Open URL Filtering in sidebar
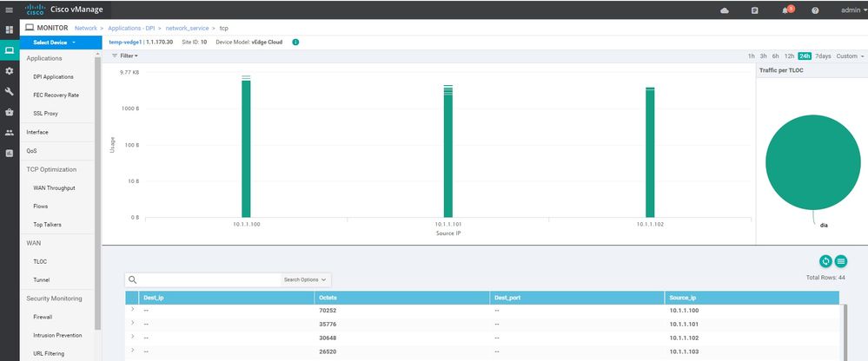 (49, 353)
